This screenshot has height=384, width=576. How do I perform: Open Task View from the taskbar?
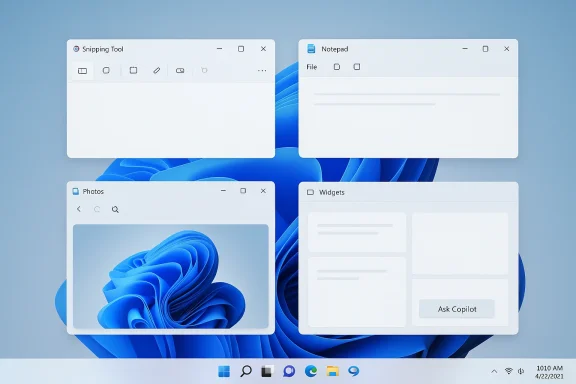pos(267,371)
